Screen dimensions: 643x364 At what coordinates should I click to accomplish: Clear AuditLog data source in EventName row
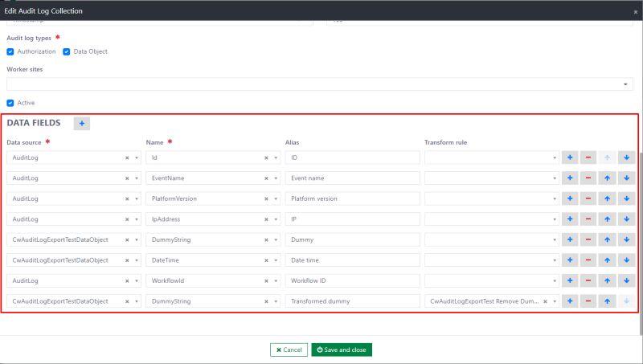tap(127, 178)
